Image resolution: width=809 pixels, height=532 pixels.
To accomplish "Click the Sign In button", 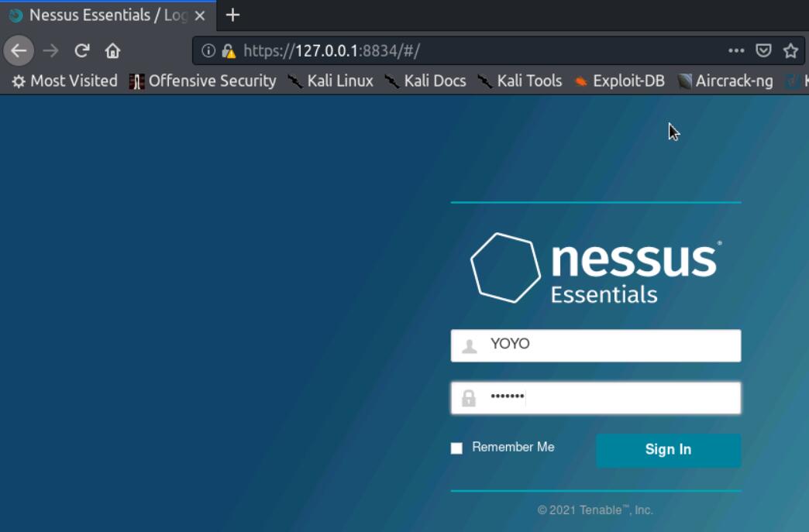I will [x=669, y=450].
